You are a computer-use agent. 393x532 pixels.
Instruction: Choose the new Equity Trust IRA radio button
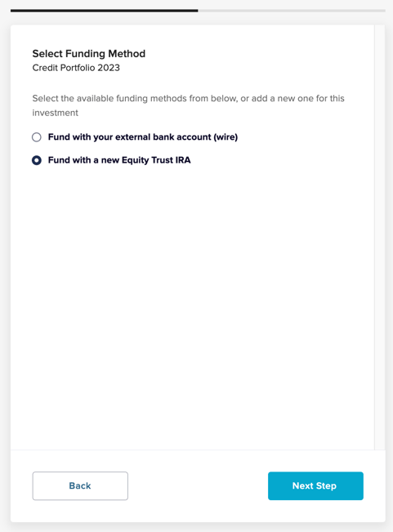coord(37,160)
